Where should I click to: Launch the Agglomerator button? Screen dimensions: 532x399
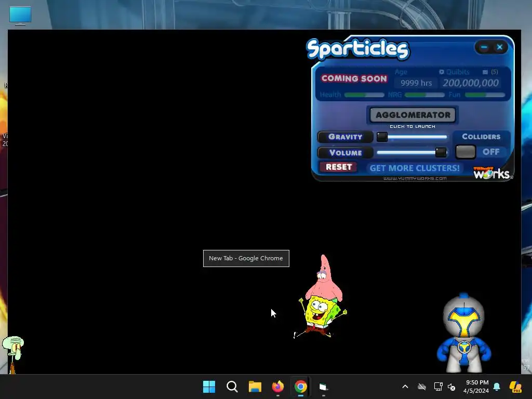coord(413,115)
